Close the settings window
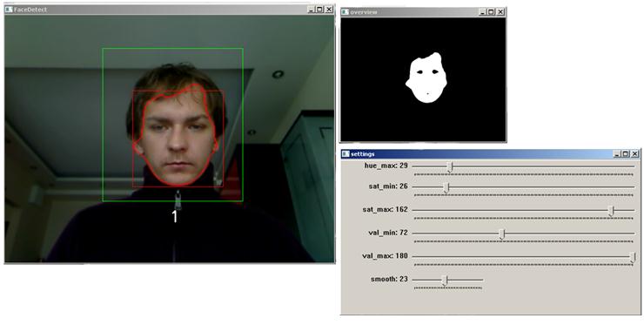 tap(635, 154)
